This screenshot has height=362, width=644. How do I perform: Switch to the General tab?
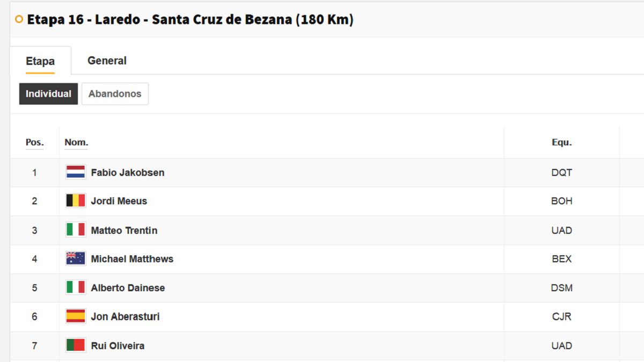[x=107, y=61]
